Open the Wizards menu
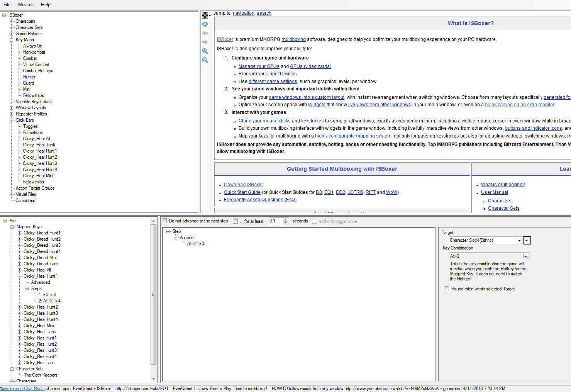This screenshot has height=392, width=571. (25, 5)
